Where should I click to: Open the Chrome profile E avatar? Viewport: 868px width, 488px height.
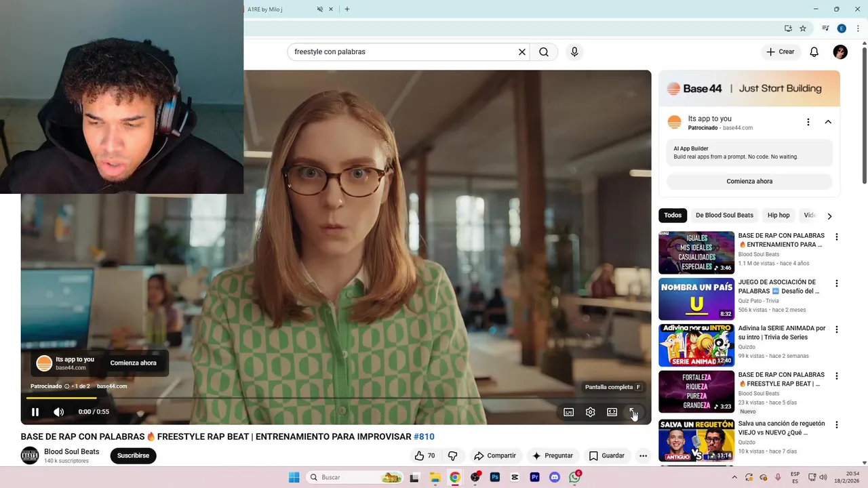tap(842, 28)
